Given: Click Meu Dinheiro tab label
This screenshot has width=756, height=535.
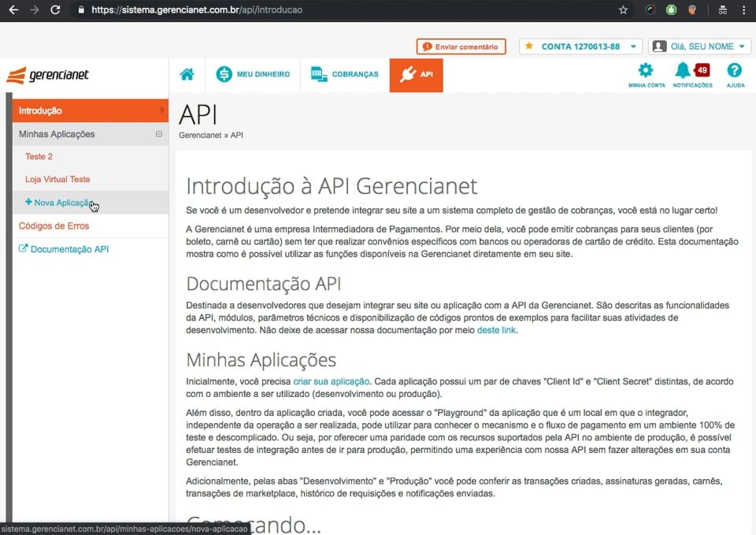Looking at the screenshot, I should point(263,74).
